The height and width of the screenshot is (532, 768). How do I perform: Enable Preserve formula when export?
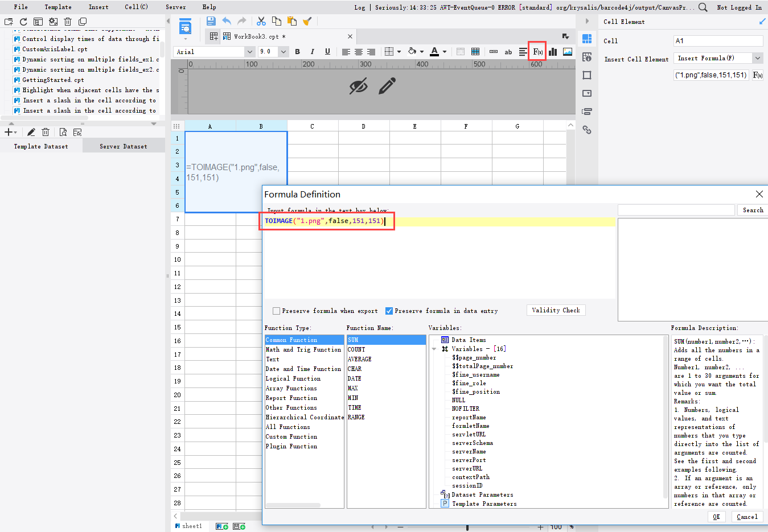click(278, 310)
